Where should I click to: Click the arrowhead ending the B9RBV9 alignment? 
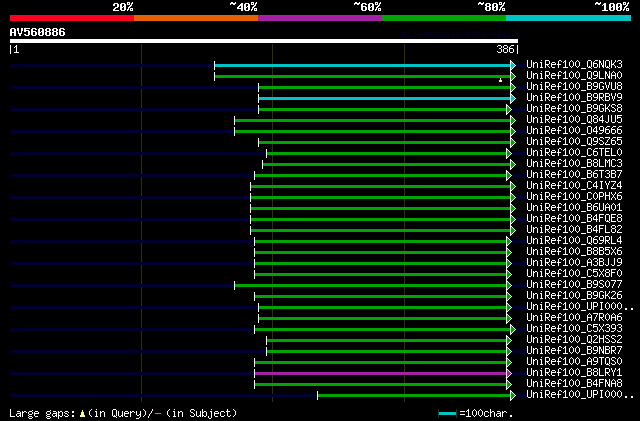pos(513,98)
